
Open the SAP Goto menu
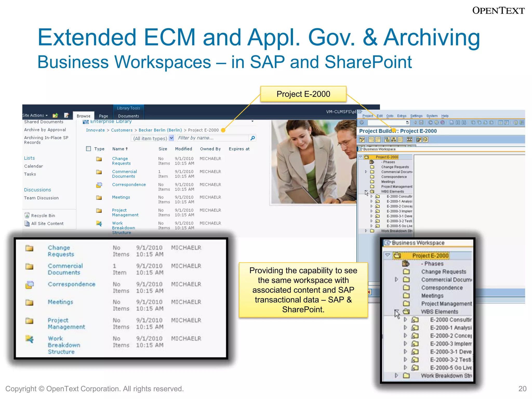tap(390, 116)
